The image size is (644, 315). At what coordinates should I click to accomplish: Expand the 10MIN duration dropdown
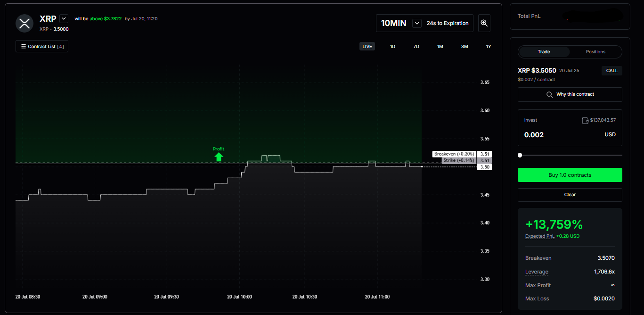416,23
